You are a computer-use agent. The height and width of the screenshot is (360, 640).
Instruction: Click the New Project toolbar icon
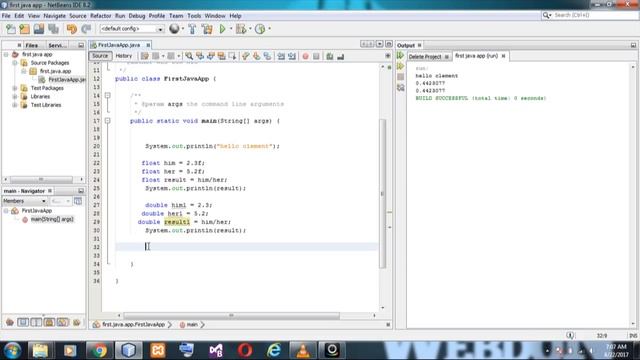(24, 29)
